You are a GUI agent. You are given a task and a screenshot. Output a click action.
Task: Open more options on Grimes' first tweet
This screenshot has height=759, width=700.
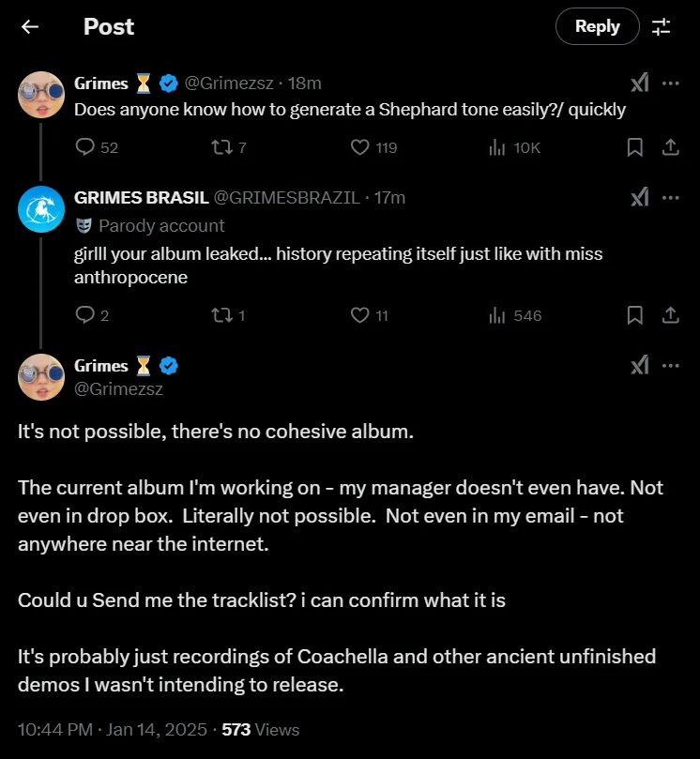[671, 83]
